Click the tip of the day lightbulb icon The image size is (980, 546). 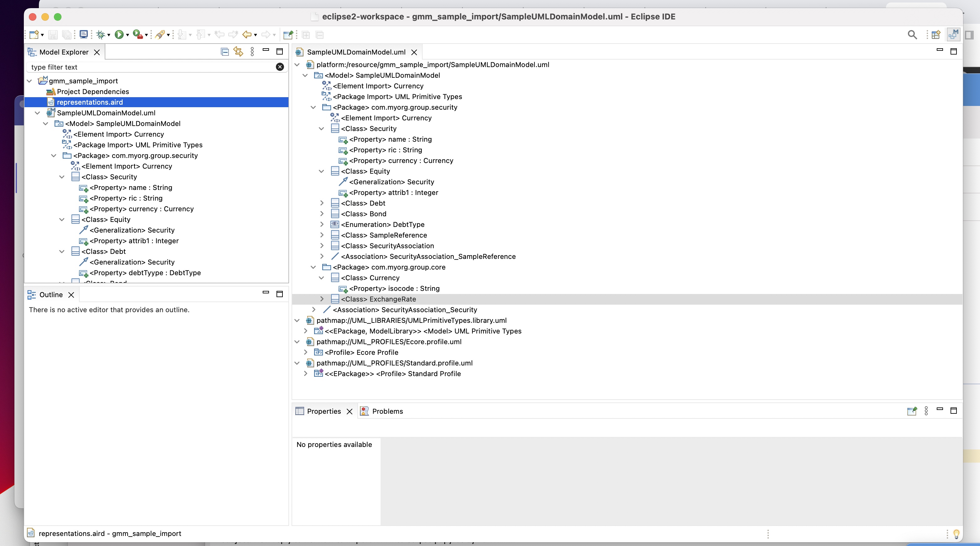(x=956, y=534)
